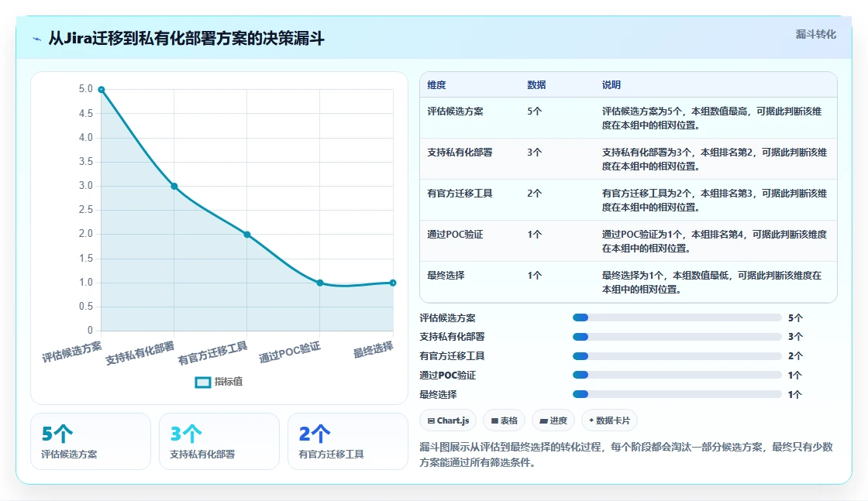Image resolution: width=868 pixels, height=501 pixels.
Task: Click the 支持私有化部署 x-axis label
Action: (140, 353)
